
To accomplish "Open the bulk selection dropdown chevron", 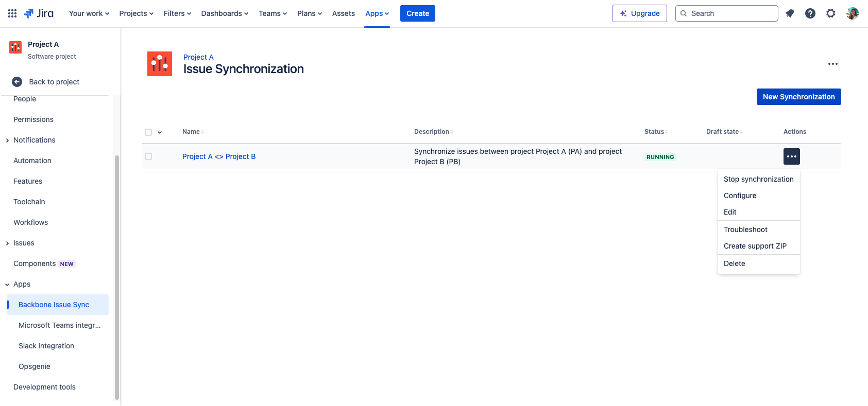I will coord(160,132).
